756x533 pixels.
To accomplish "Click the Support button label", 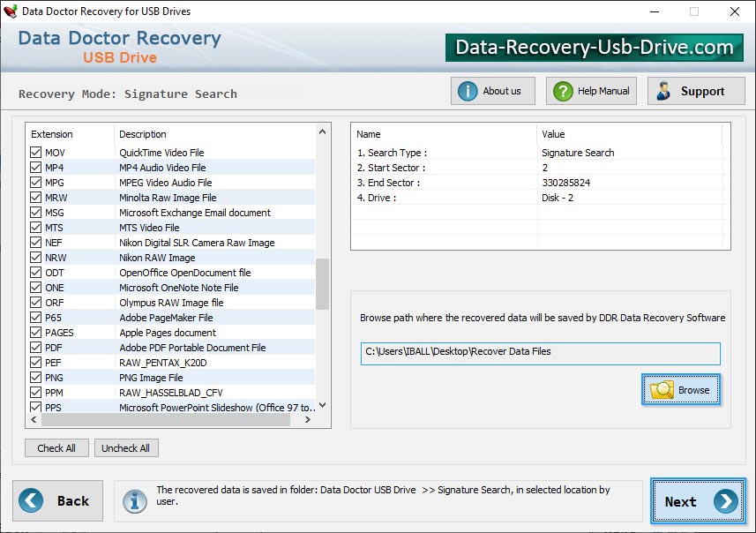I will pyautogui.click(x=702, y=91).
